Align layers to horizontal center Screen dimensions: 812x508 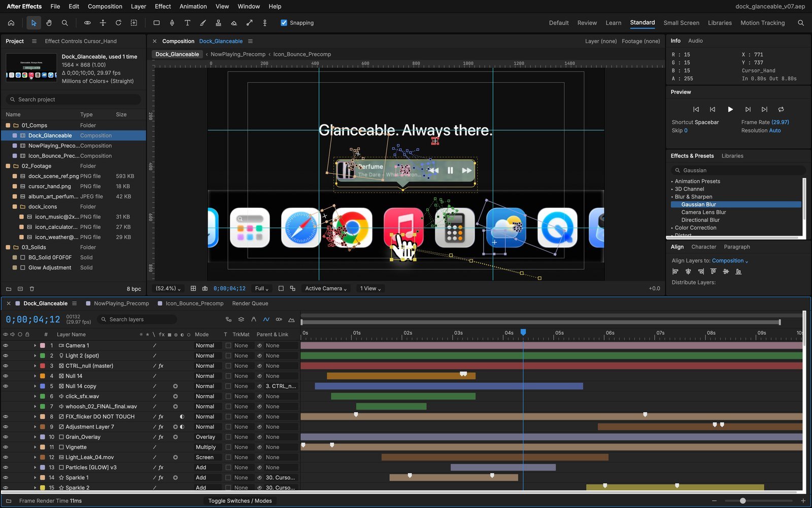[688, 272]
